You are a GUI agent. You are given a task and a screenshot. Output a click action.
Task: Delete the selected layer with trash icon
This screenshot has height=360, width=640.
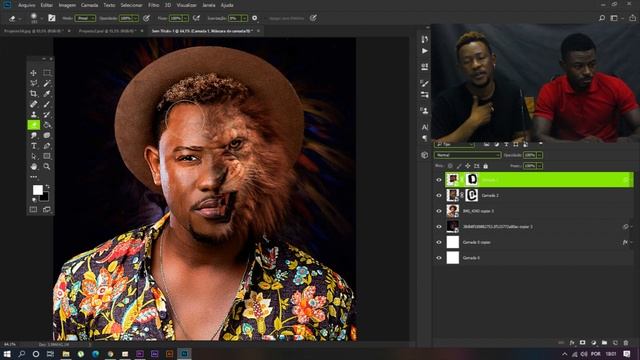pos(626,343)
